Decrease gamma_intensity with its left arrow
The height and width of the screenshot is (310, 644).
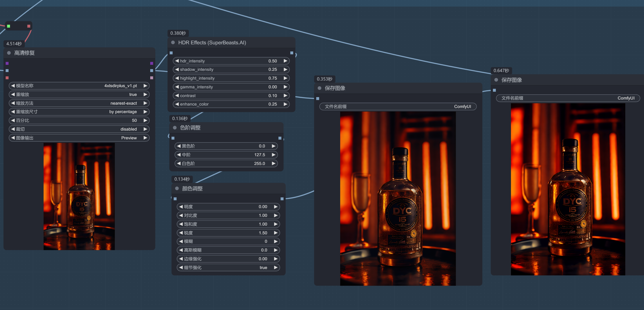coord(177,87)
